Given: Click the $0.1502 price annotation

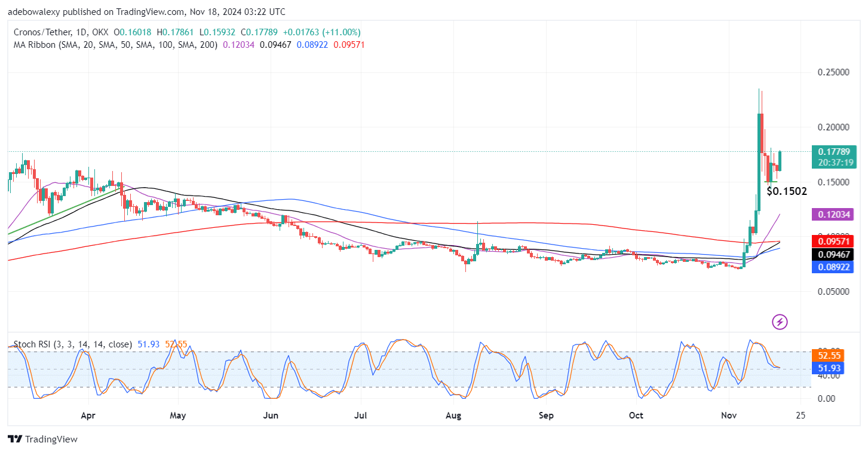Looking at the screenshot, I should tap(787, 192).
